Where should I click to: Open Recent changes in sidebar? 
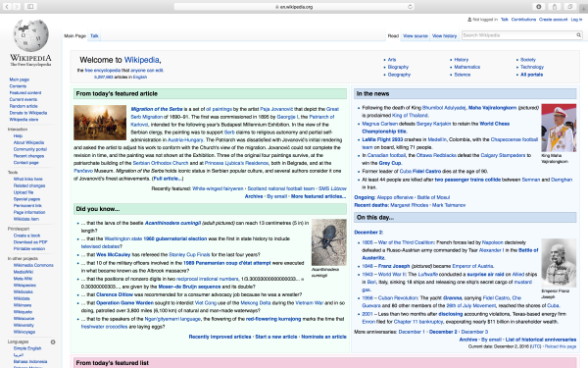pos(28,156)
